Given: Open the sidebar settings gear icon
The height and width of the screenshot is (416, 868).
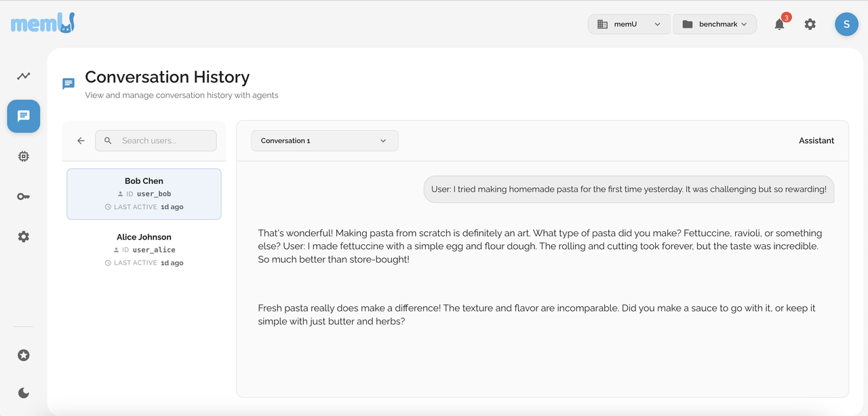Looking at the screenshot, I should pyautogui.click(x=24, y=237).
